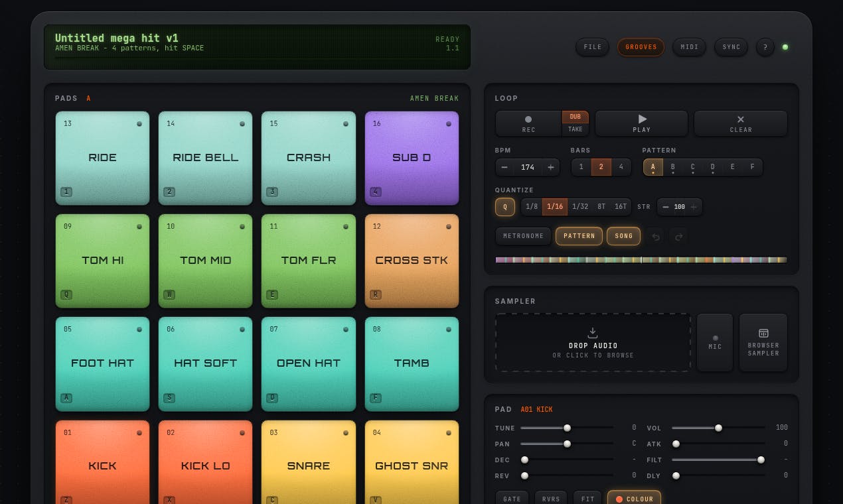Select TAKE record mode
The width and height of the screenshot is (843, 504).
[575, 130]
